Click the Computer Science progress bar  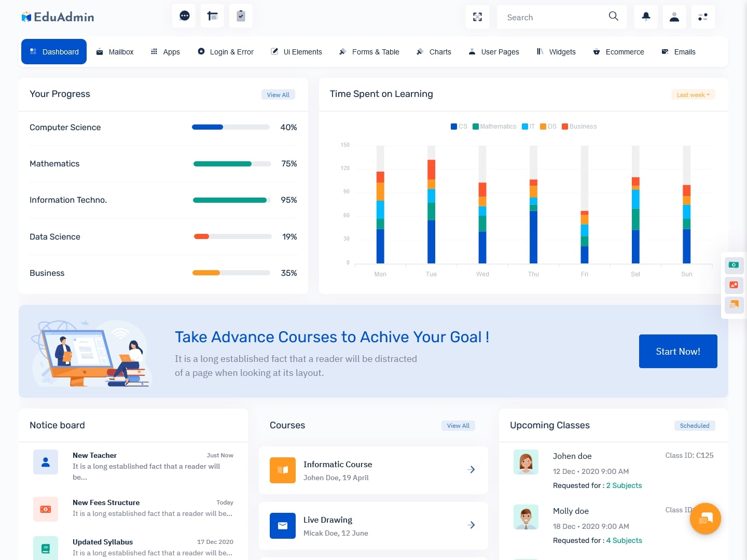pyautogui.click(x=230, y=128)
